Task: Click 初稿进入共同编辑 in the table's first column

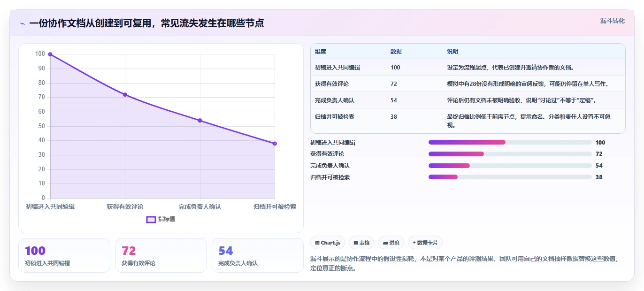Action: [337, 68]
